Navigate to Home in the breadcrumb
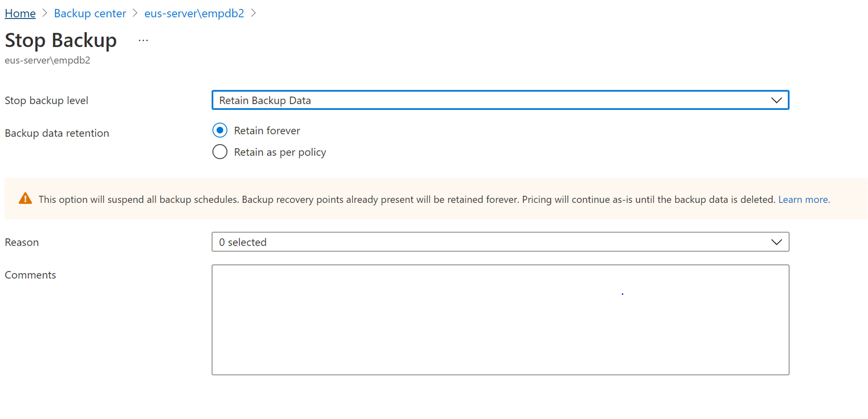 coord(20,13)
